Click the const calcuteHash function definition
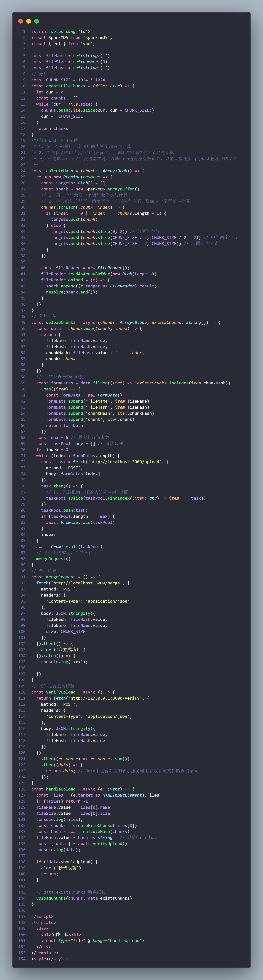The height and width of the screenshot is (980, 263). (x=88, y=171)
